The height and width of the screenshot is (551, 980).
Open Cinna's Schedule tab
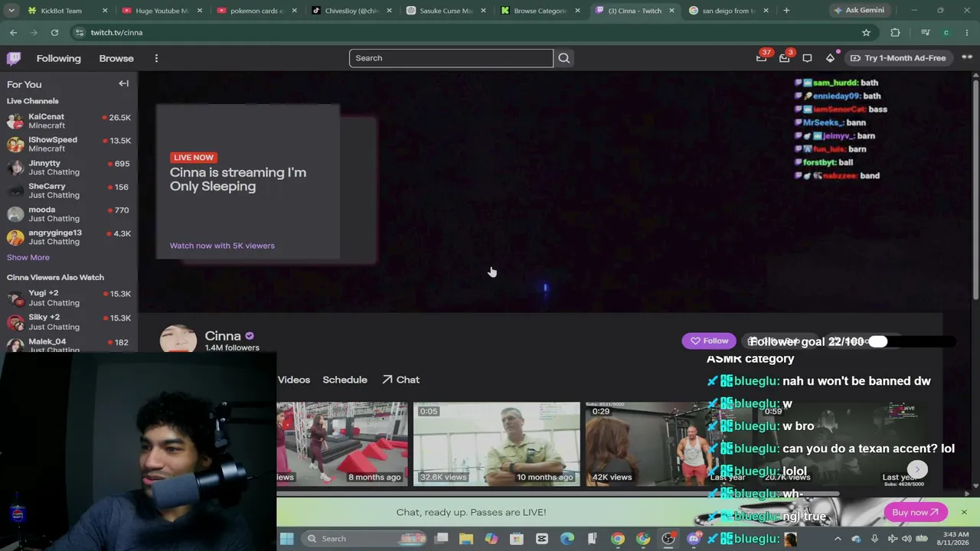click(x=345, y=380)
